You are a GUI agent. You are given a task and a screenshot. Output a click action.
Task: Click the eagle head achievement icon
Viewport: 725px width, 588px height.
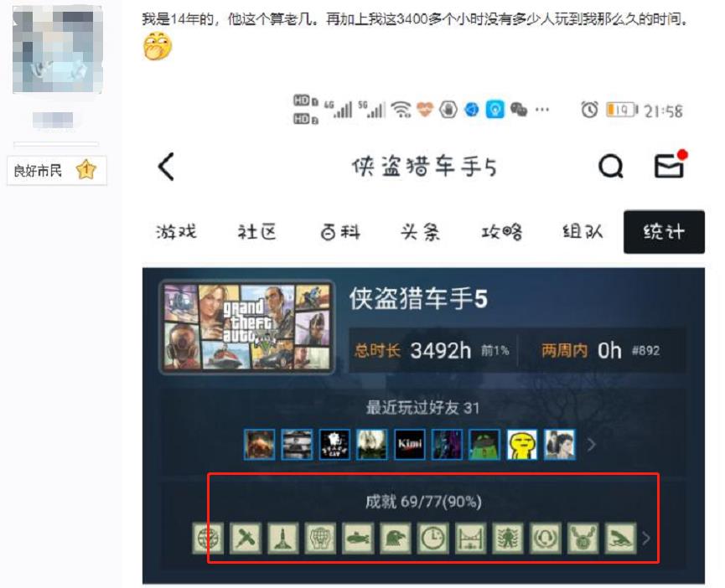[395, 539]
